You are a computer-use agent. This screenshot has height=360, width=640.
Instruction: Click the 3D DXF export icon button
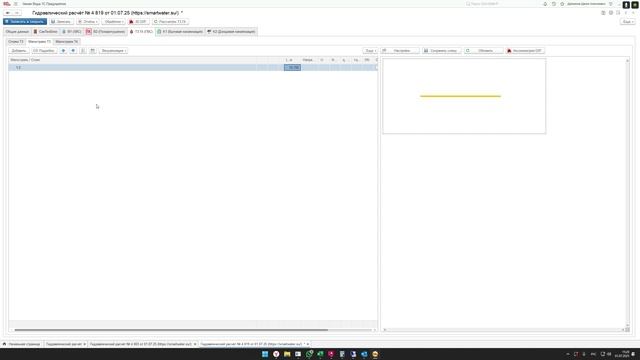[138, 22]
